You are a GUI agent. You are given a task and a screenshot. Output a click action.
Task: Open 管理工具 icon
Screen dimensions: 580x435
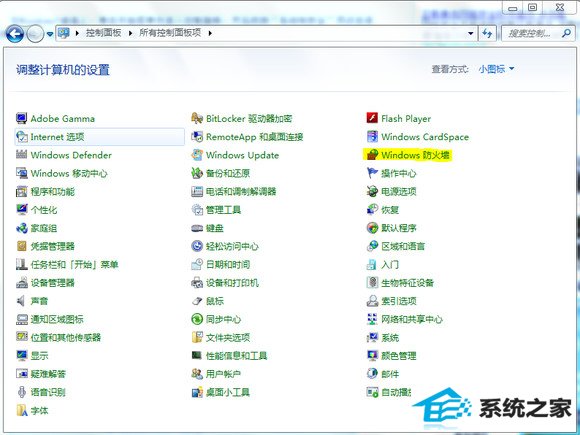(197, 210)
